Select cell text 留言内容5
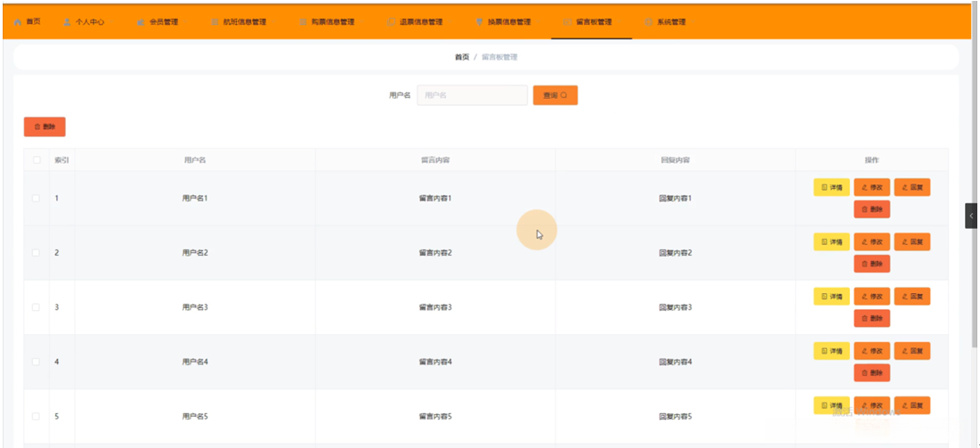980x448 pixels. tap(435, 416)
